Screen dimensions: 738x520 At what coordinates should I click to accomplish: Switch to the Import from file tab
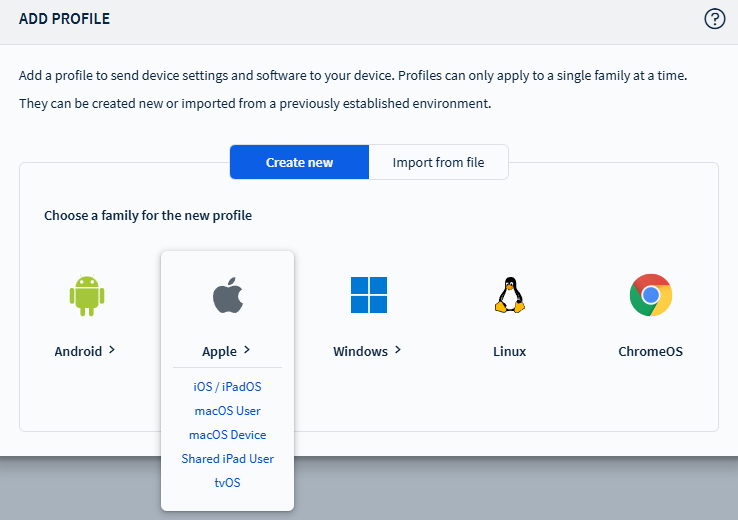point(438,162)
